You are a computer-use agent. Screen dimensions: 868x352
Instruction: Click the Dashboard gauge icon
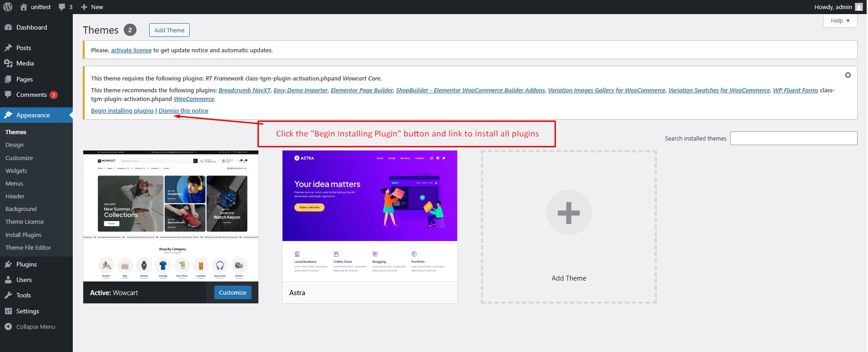coord(8,27)
